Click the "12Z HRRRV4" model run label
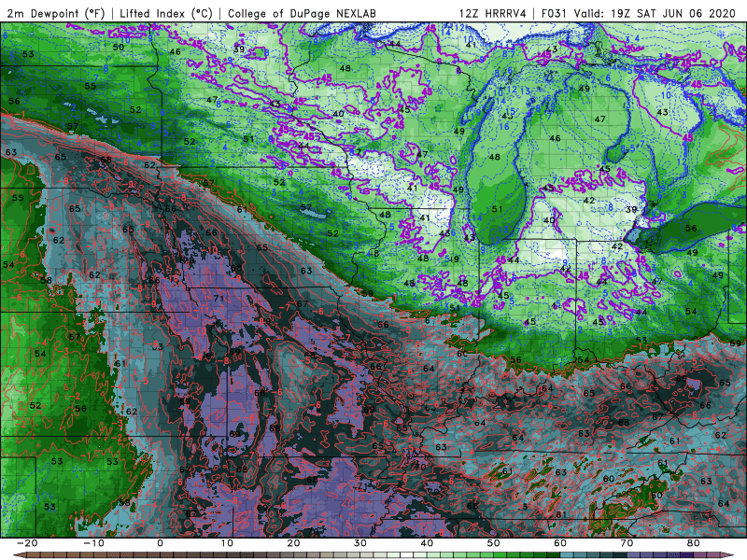The image size is (747, 560). [x=492, y=13]
